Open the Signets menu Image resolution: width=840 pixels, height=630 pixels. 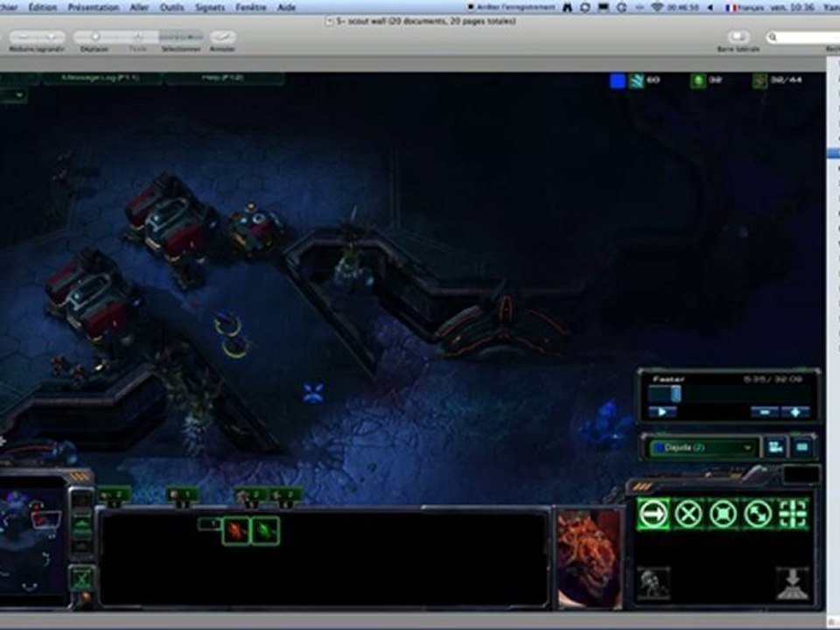coord(210,7)
